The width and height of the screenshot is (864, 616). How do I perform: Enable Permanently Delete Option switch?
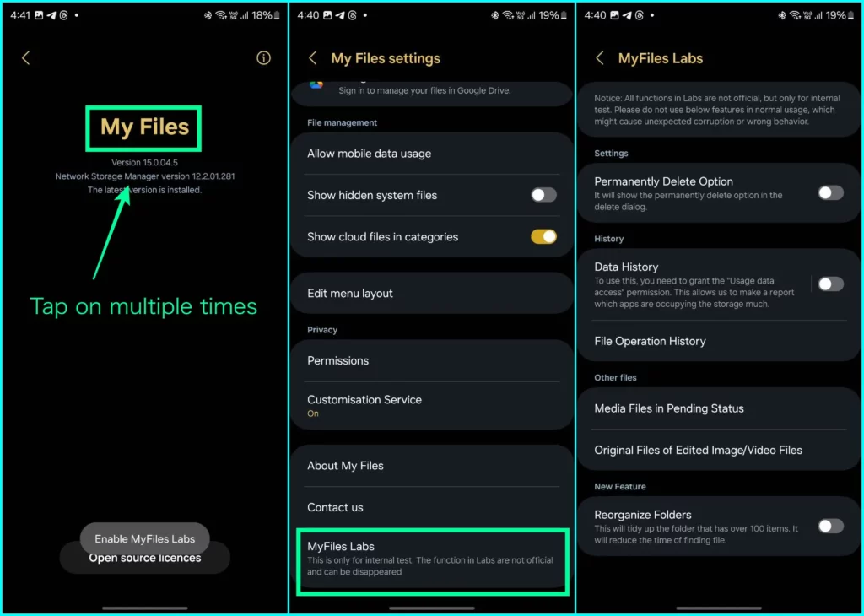pos(830,193)
